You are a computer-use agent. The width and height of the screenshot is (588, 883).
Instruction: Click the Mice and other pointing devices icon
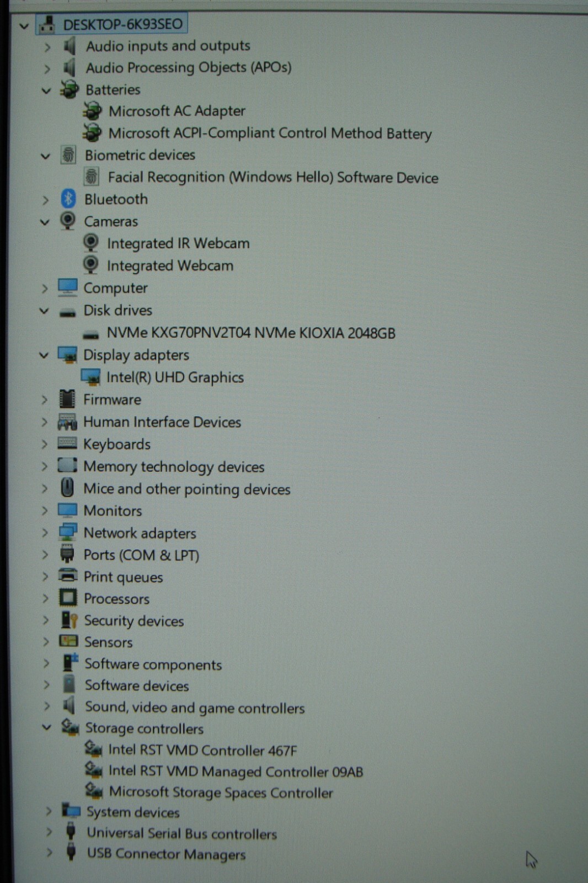point(67,488)
